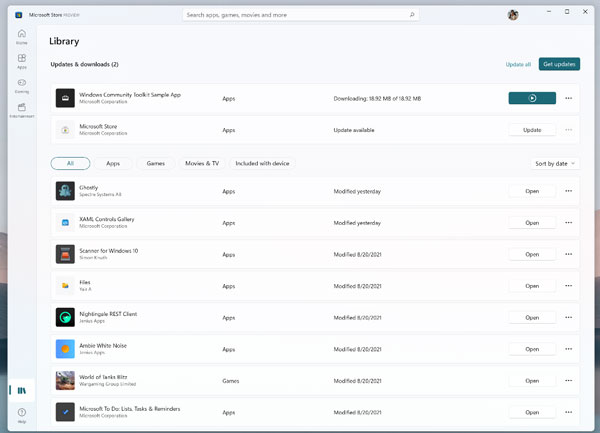Click the Scanner for Windows 10 icon
This screenshot has width=600, height=433.
point(65,254)
